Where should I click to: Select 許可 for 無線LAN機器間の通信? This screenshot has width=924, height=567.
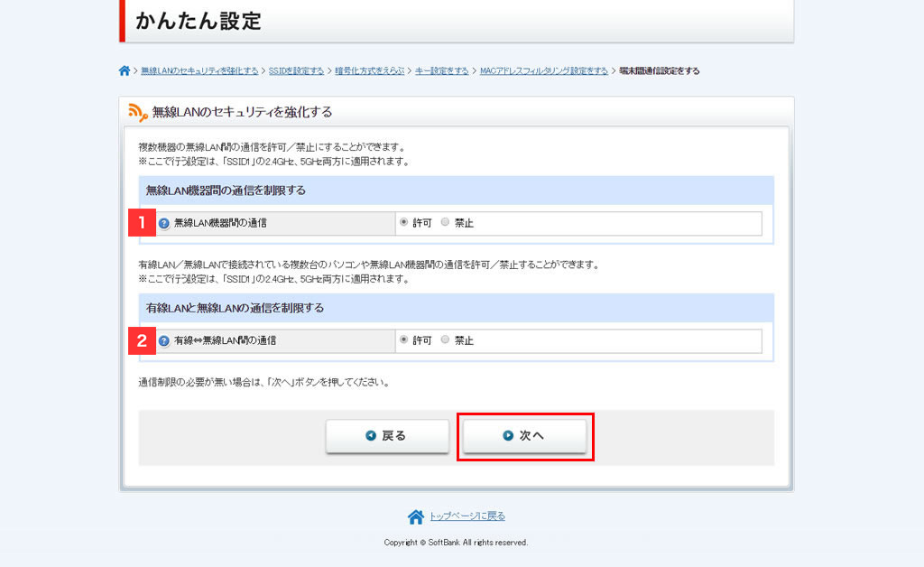tap(403, 222)
